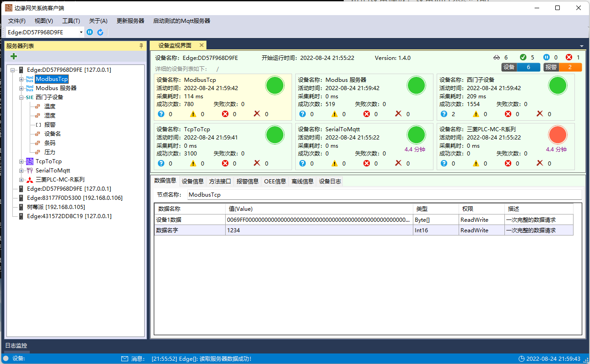Click the blue refresh icon in toolbar
The width and height of the screenshot is (590, 364).
pyautogui.click(x=100, y=32)
